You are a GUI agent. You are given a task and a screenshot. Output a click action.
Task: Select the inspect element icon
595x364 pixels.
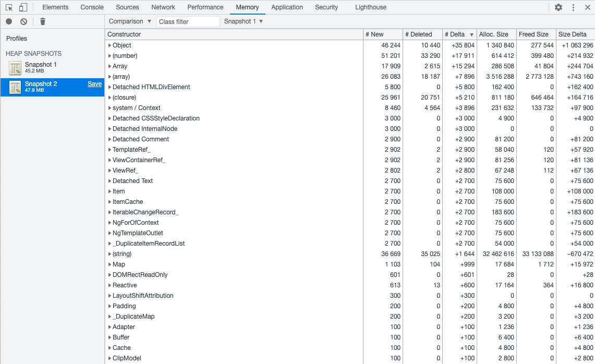(x=8, y=7)
